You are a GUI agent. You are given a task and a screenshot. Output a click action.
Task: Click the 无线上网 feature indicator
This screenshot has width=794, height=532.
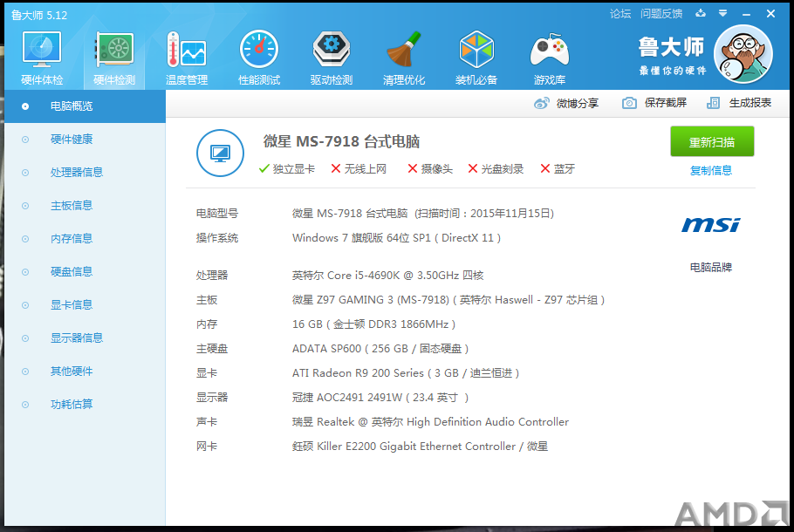click(x=359, y=169)
